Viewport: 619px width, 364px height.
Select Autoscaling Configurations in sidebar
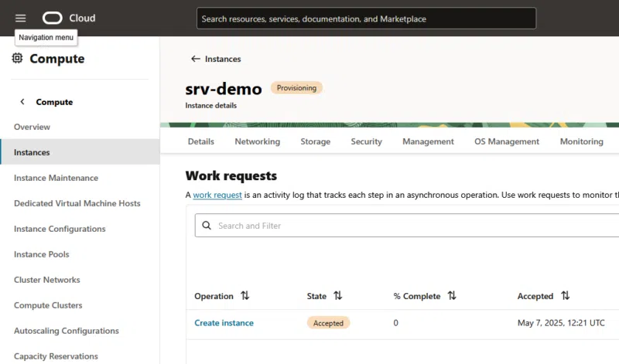(x=67, y=331)
